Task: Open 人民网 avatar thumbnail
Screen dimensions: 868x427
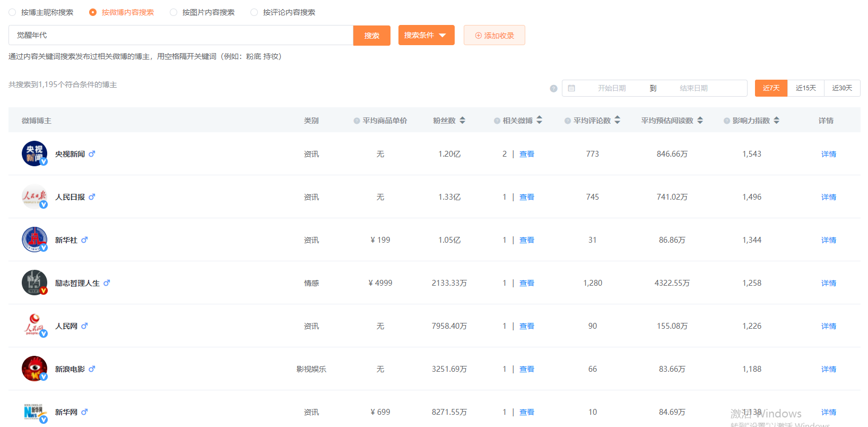Action: click(34, 326)
